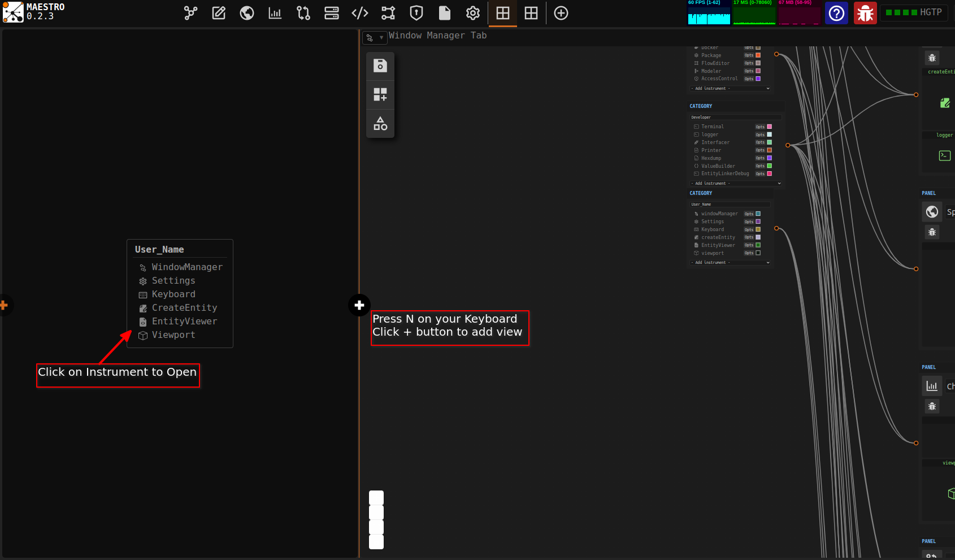The width and height of the screenshot is (955, 560).
Task: Open the settings gear in the top toolbar
Action: [x=473, y=13]
